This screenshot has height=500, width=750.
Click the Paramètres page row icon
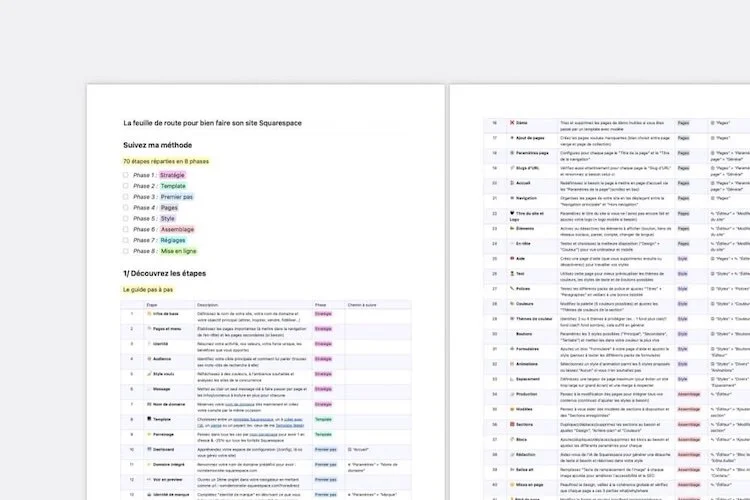point(512,153)
